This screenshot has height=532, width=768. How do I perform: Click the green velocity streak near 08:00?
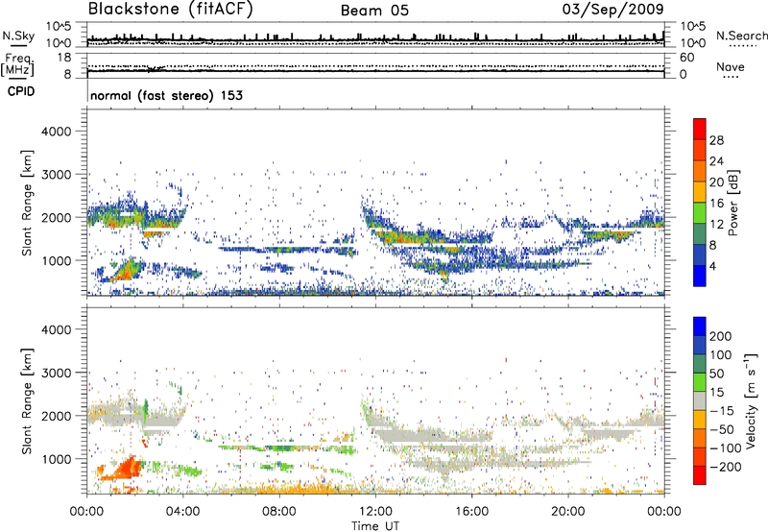tap(281, 447)
